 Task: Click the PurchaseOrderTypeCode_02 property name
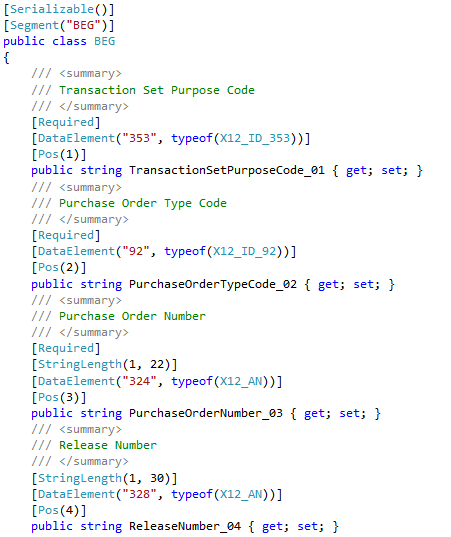213,284
